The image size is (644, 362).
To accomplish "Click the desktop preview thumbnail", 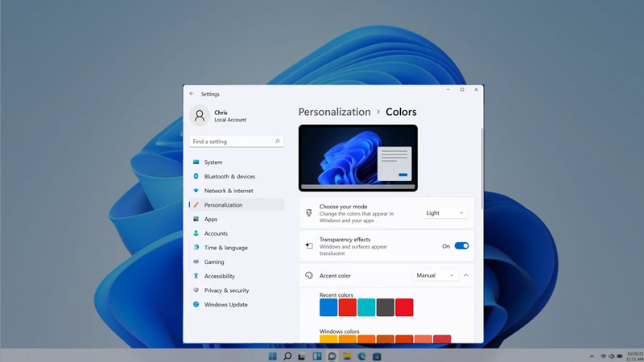I will (358, 158).
